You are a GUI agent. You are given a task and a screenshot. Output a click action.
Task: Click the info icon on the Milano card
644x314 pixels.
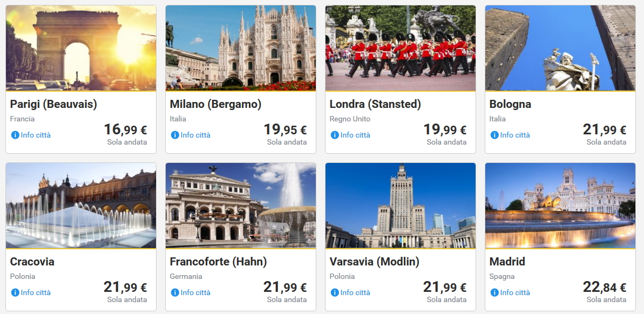coord(175,135)
